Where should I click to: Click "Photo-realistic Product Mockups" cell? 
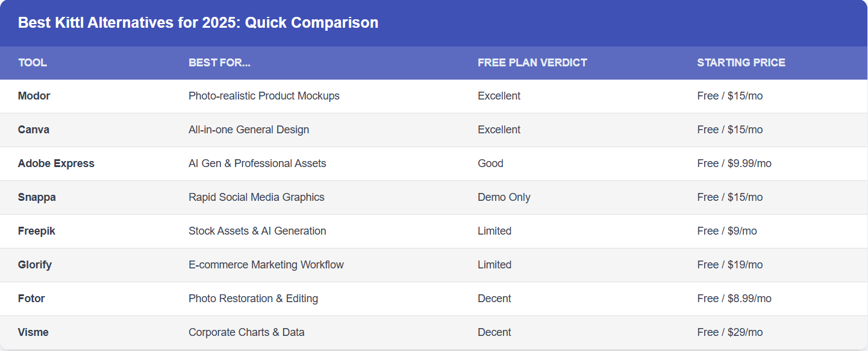264,96
